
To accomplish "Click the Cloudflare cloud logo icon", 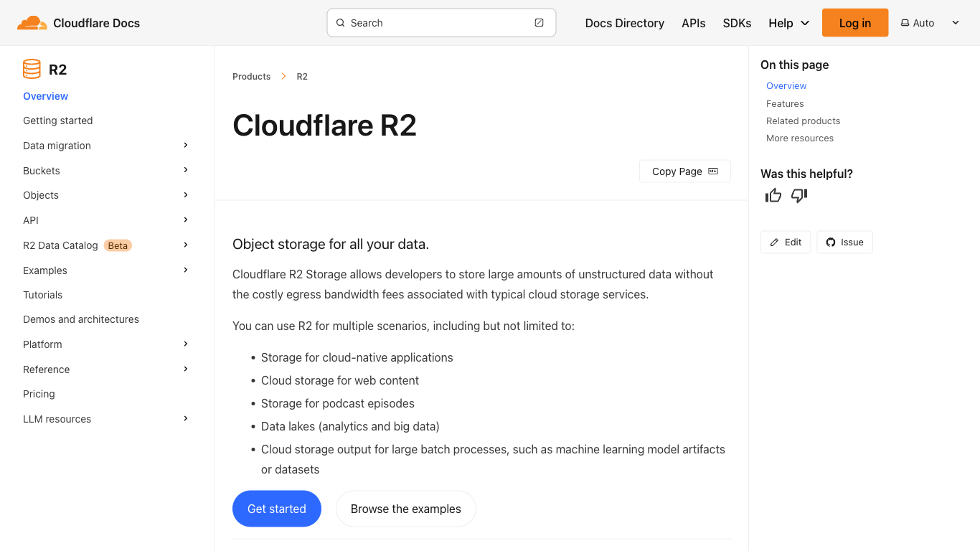I will pos(32,23).
